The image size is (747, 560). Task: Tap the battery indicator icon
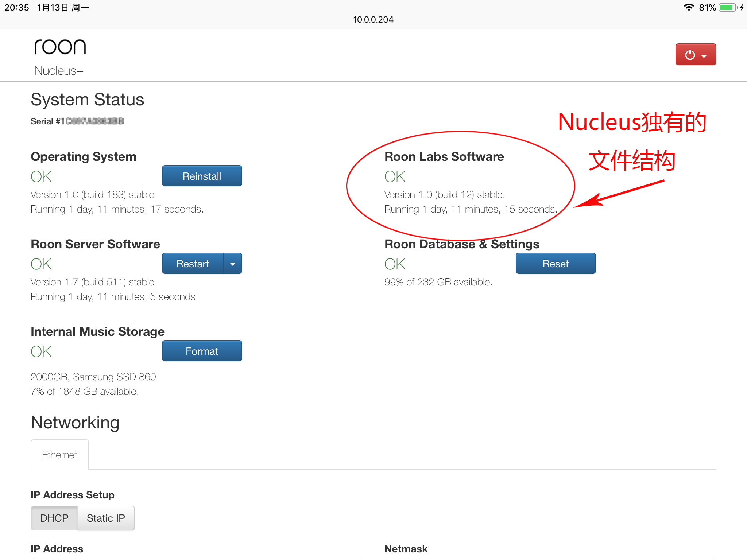(x=728, y=7)
